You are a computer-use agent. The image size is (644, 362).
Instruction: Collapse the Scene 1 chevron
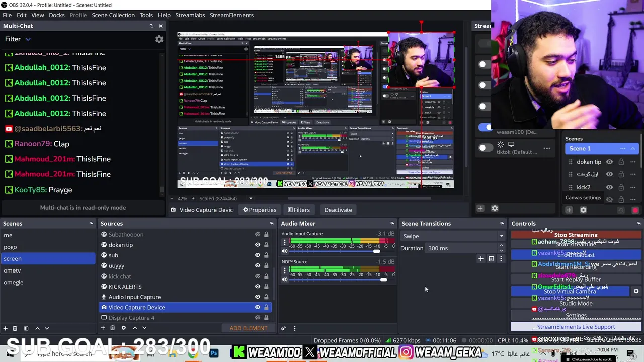pos(633,149)
